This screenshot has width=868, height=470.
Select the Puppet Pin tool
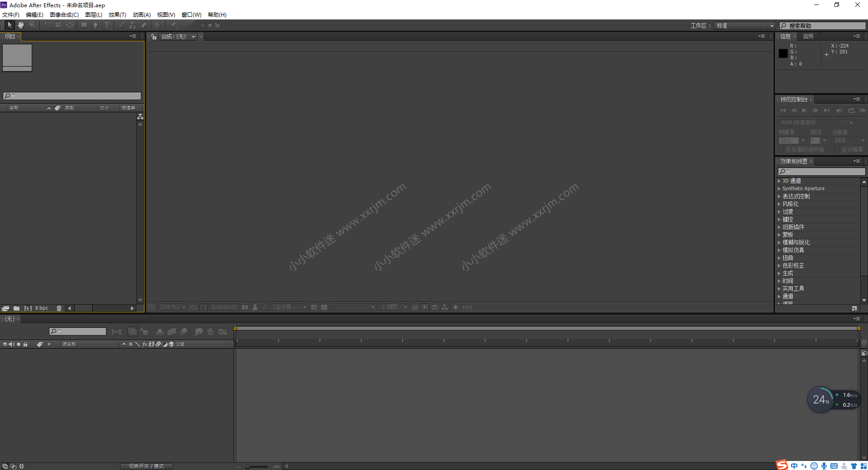[174, 25]
